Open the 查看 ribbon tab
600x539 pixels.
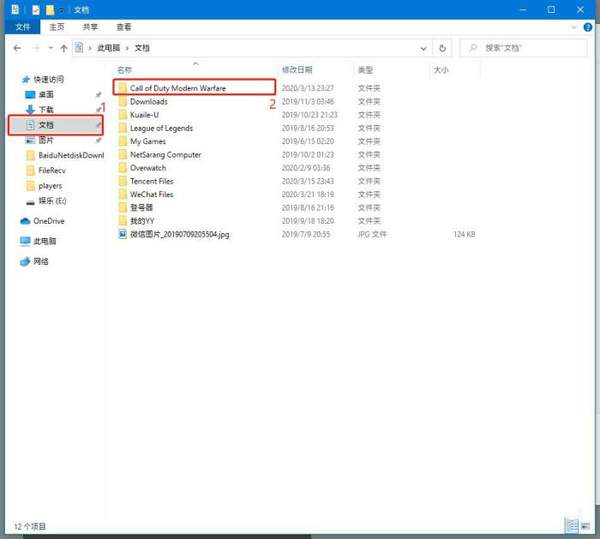124,27
